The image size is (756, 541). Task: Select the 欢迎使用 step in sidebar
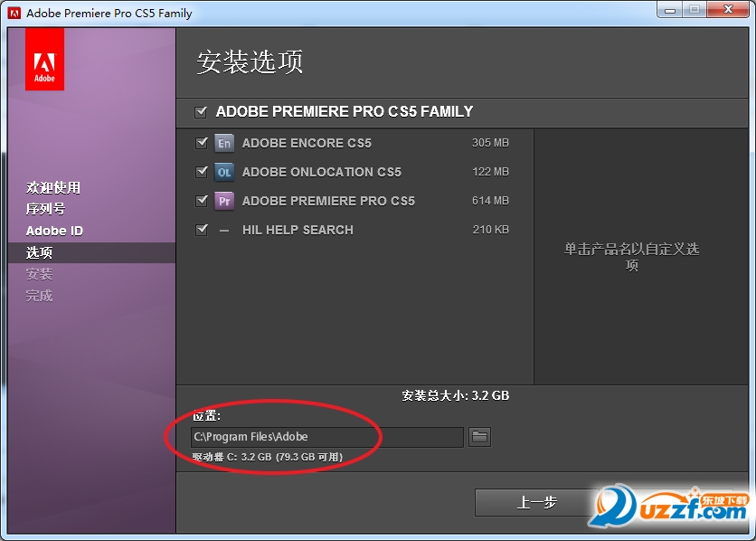coord(53,187)
